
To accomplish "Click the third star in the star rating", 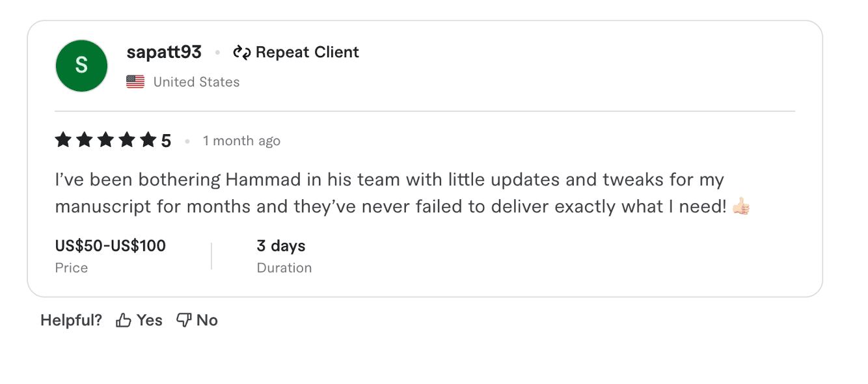I will 104,139.
